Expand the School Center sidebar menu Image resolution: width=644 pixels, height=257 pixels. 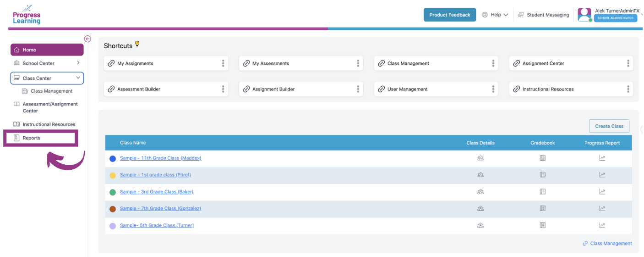pos(78,63)
